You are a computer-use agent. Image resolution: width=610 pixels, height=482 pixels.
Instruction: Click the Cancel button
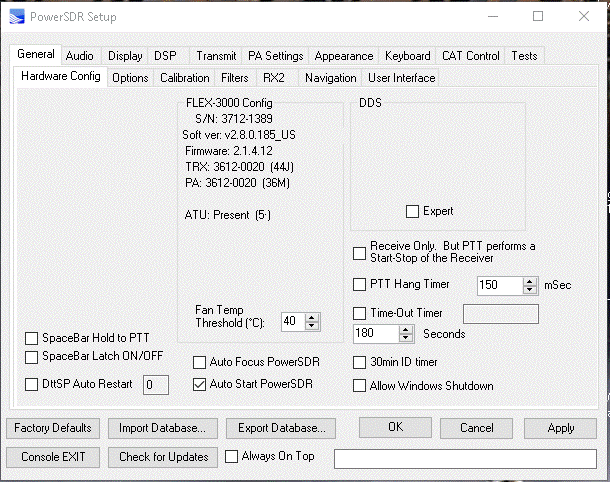tap(476, 428)
